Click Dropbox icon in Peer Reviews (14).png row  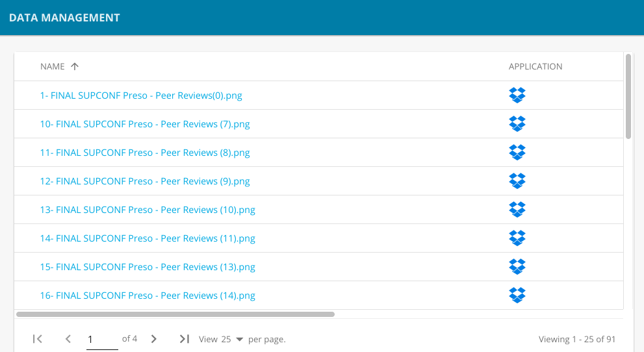point(517,295)
